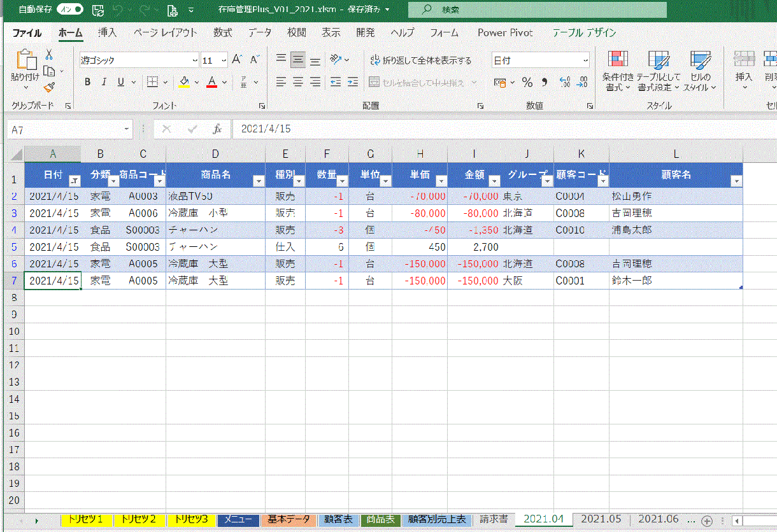Switch to the テーブル デザイン tab
Viewport: 777px width, 532px height.
584,32
